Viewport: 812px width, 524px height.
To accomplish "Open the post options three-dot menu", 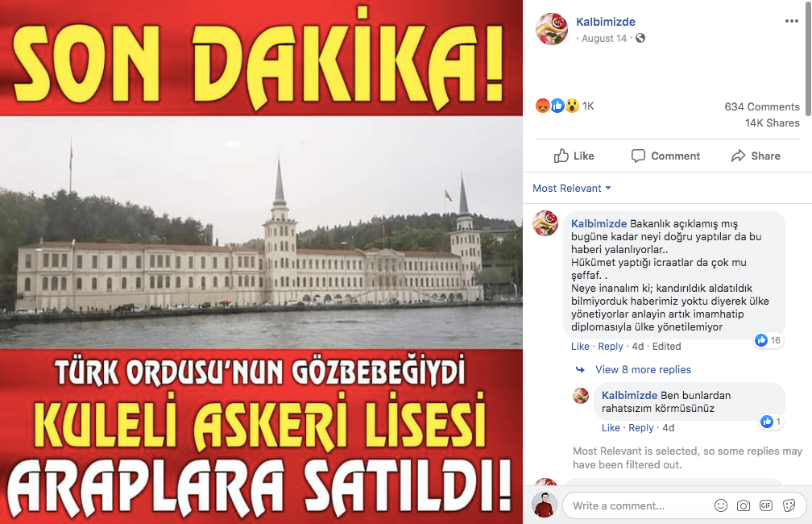I will (x=791, y=21).
